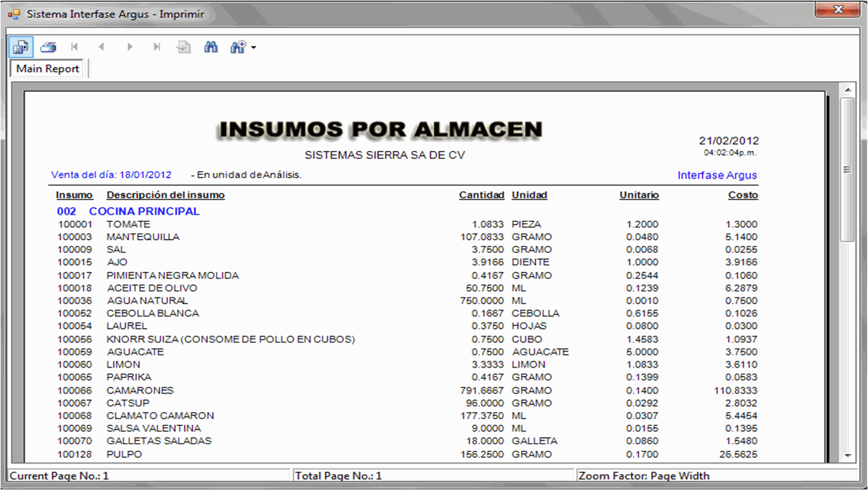Click the Export Report toolbar icon
This screenshot has height=490, width=868.
coord(21,47)
